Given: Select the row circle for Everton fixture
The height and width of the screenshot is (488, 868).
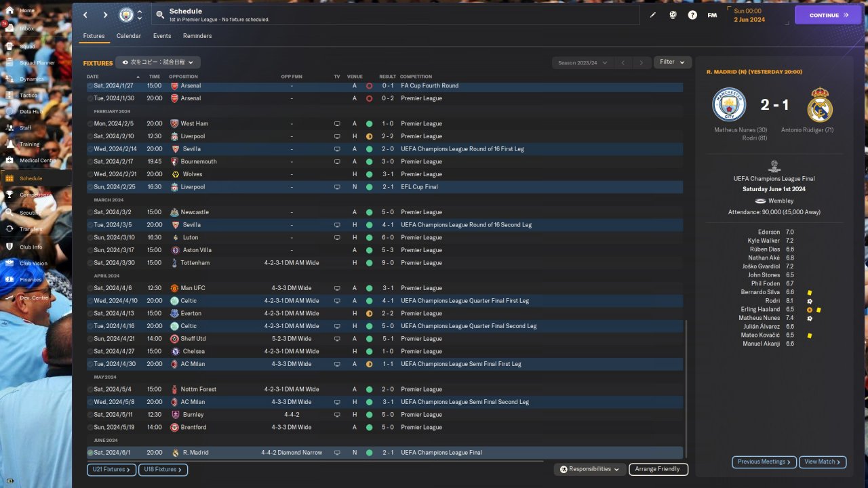Looking at the screenshot, I should click(90, 314).
